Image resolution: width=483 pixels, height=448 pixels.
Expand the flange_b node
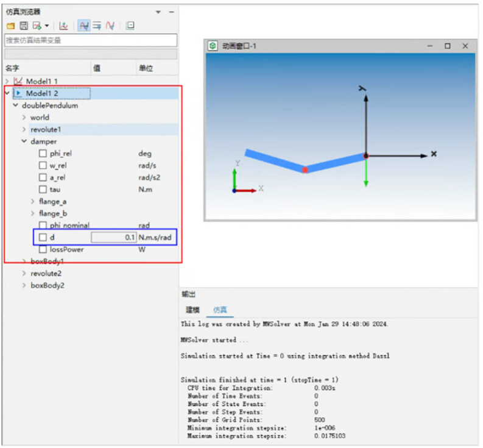click(x=33, y=213)
